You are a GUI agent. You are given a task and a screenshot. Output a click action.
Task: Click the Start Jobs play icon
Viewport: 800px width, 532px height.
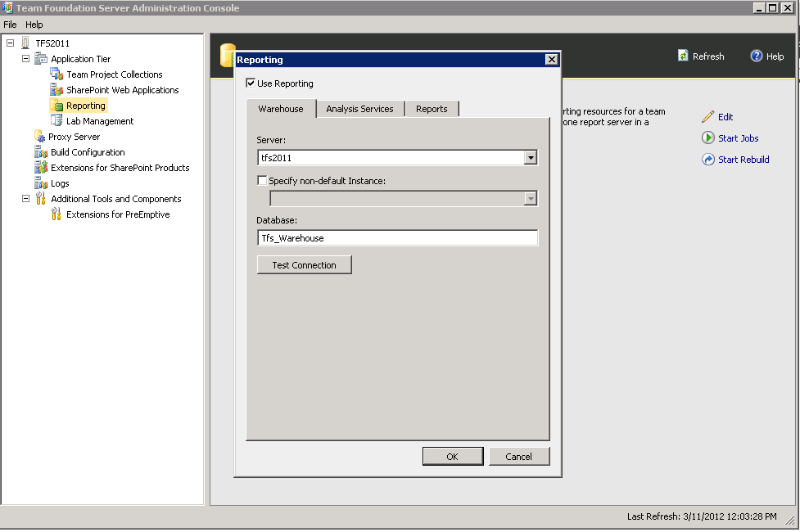[707, 138]
